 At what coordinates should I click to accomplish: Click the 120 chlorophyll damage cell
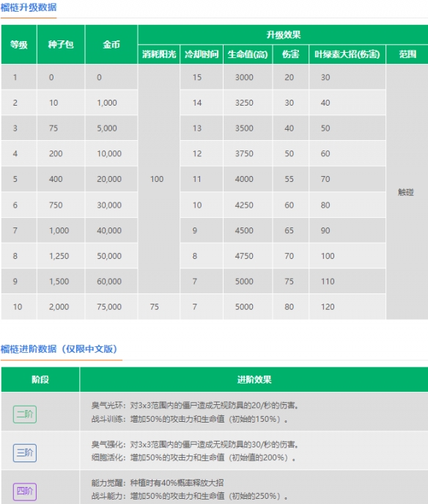(x=347, y=307)
